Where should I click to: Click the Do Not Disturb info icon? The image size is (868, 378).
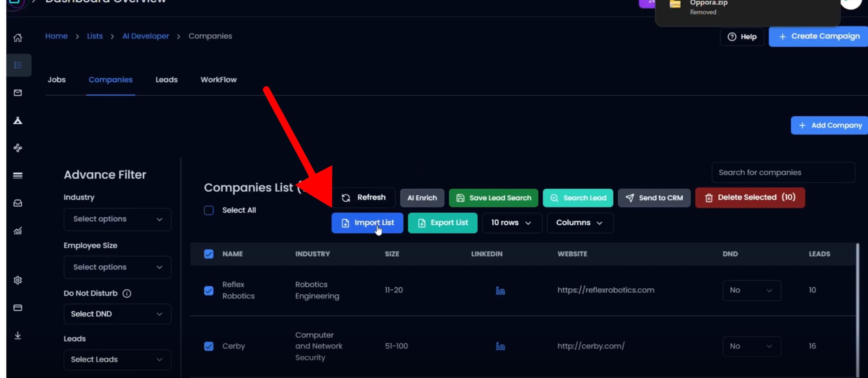tap(127, 293)
